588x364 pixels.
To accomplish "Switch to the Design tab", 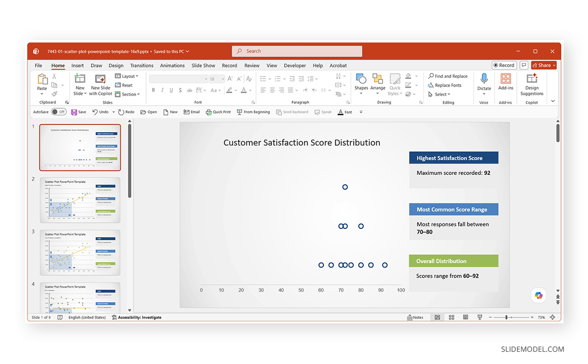I will point(116,66).
